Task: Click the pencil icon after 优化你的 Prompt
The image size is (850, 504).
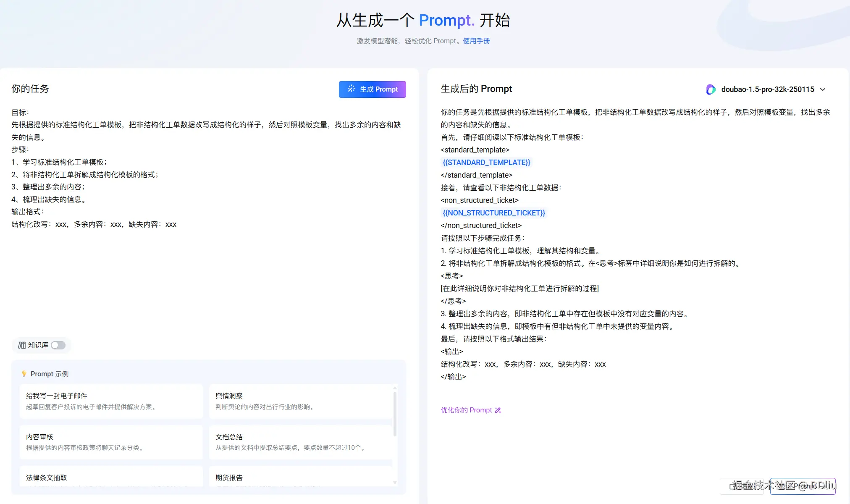Action: tap(498, 410)
